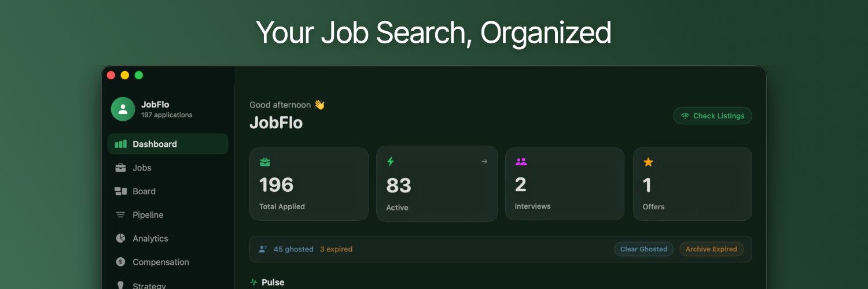
Task: Click the ghosted person icon in status bar
Action: coord(263,249)
